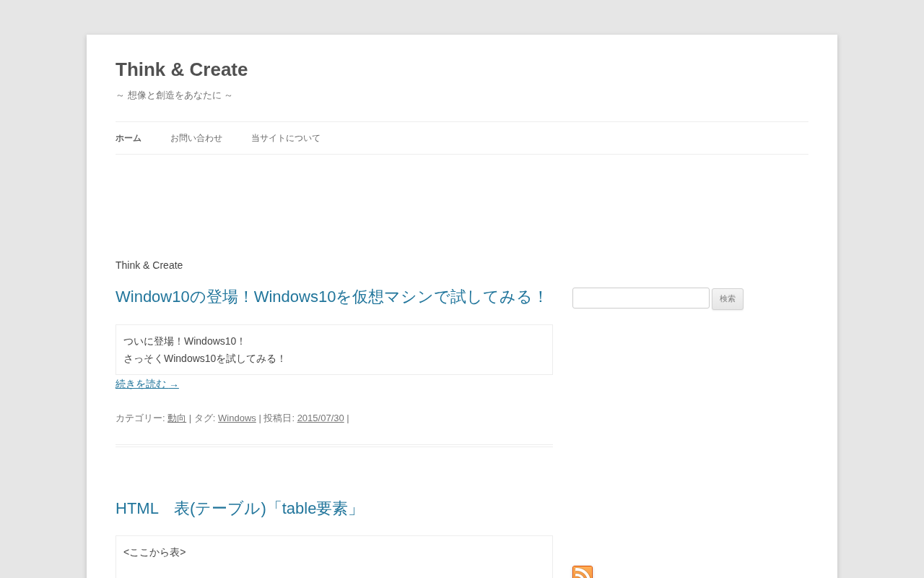This screenshot has height=578, width=924.
Task: Open the 当サイトについて menu item
Action: 286,138
